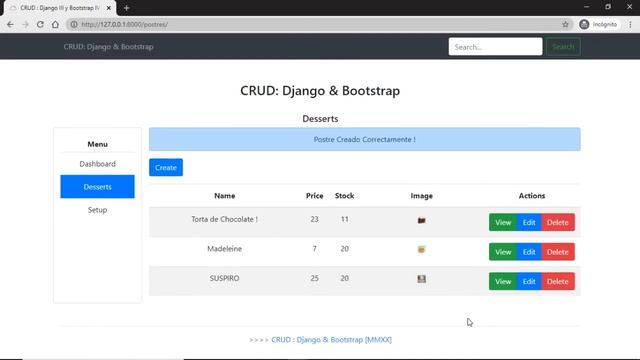Viewport: 640px width, 360px height.
Task: Select Desserts in the side menu
Action: coord(98,187)
